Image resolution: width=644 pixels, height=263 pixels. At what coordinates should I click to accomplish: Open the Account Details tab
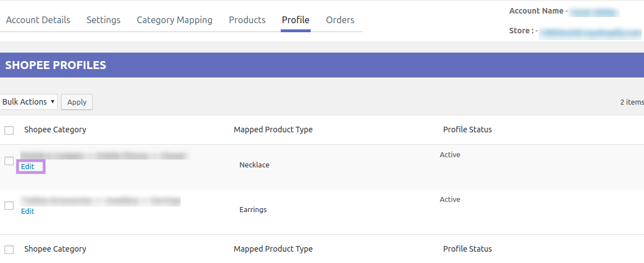[x=38, y=20]
